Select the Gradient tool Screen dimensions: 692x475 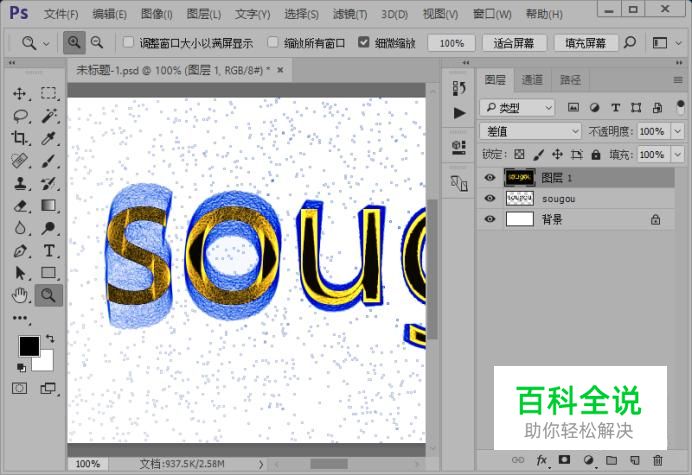49,206
